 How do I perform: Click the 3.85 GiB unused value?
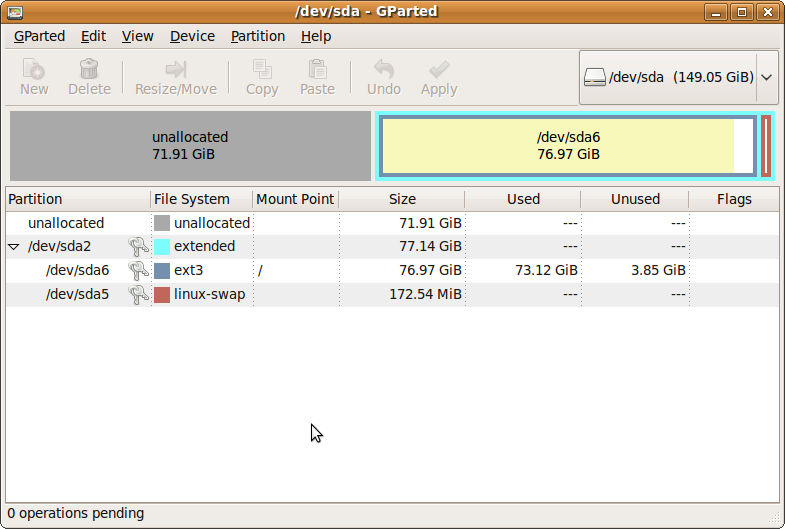[658, 271]
